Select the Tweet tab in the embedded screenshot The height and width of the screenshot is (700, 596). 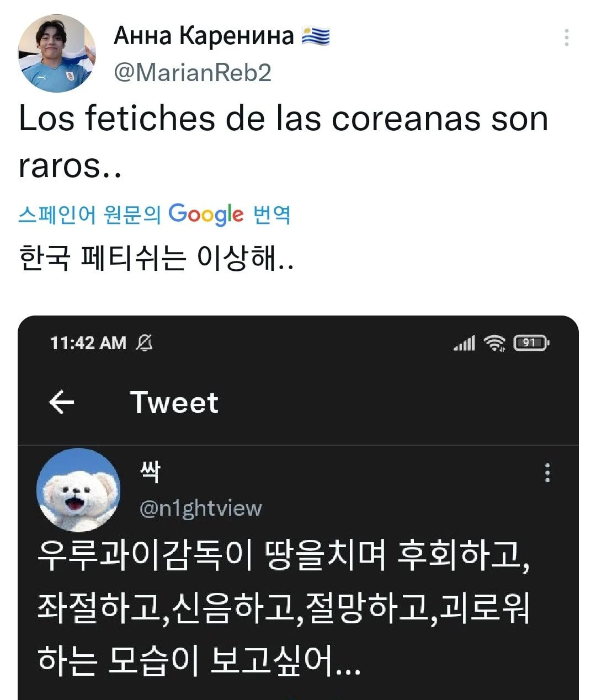click(x=174, y=402)
